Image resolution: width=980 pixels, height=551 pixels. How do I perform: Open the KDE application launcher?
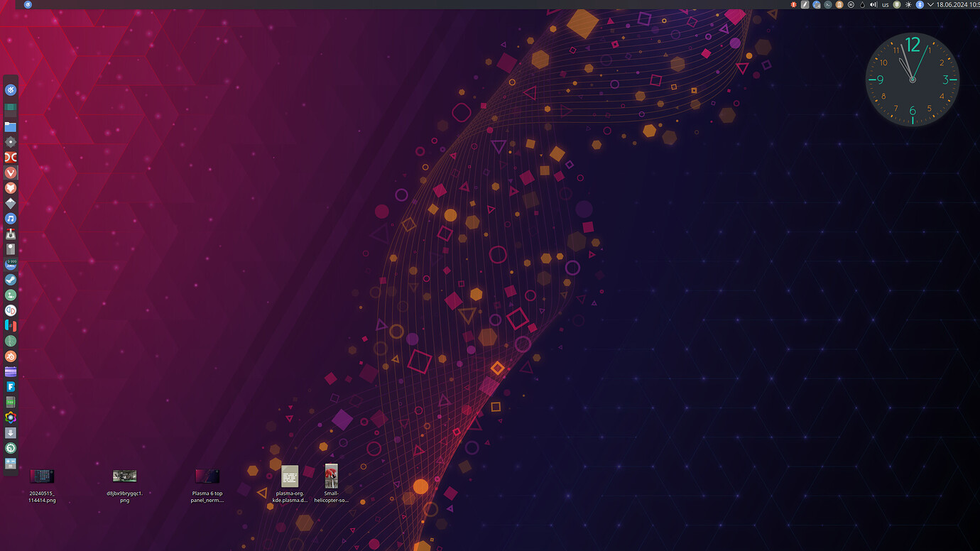[x=9, y=89]
